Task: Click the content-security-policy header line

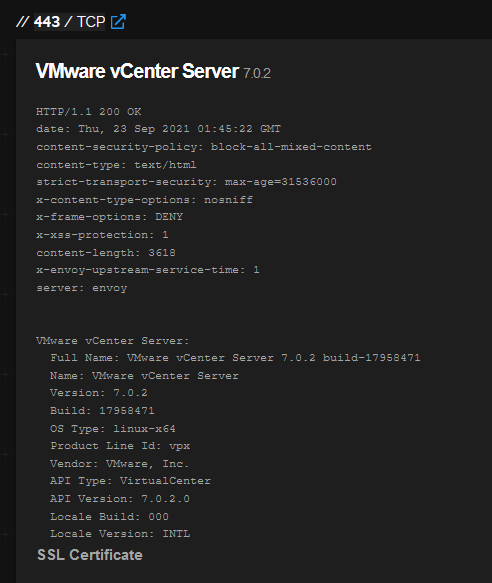Action: (x=204, y=147)
